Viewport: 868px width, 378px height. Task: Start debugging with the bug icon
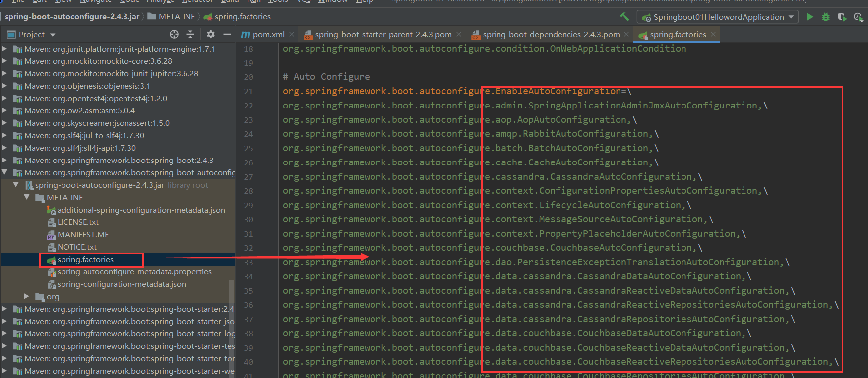826,17
